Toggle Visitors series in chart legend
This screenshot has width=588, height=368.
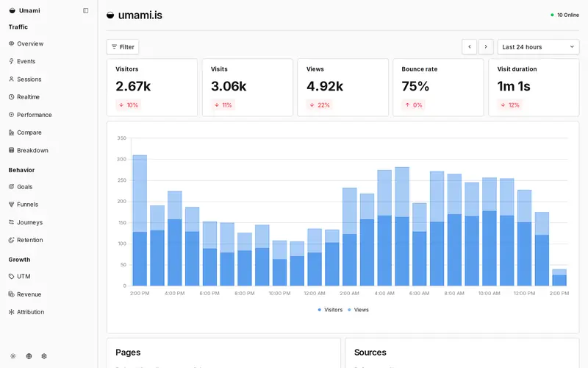pos(330,310)
